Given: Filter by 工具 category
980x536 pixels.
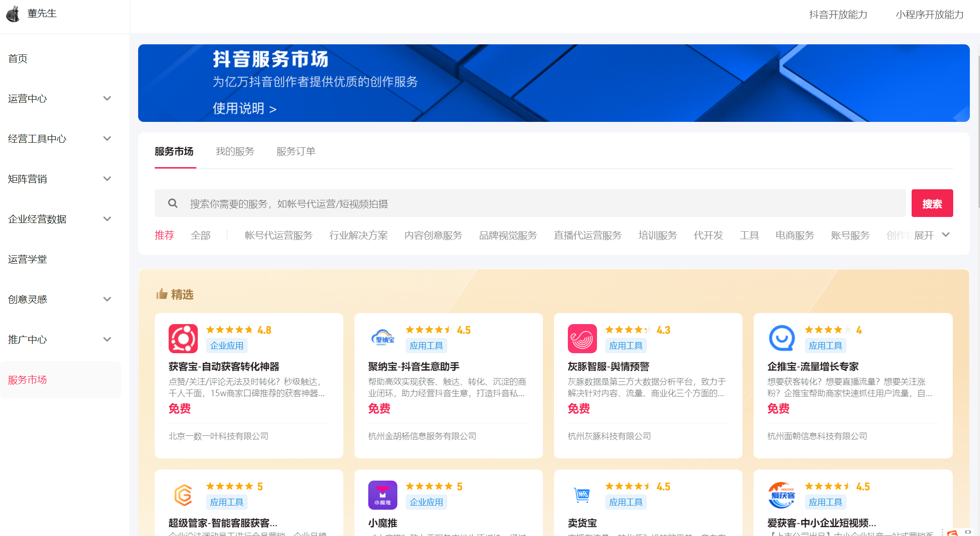Looking at the screenshot, I should [749, 235].
